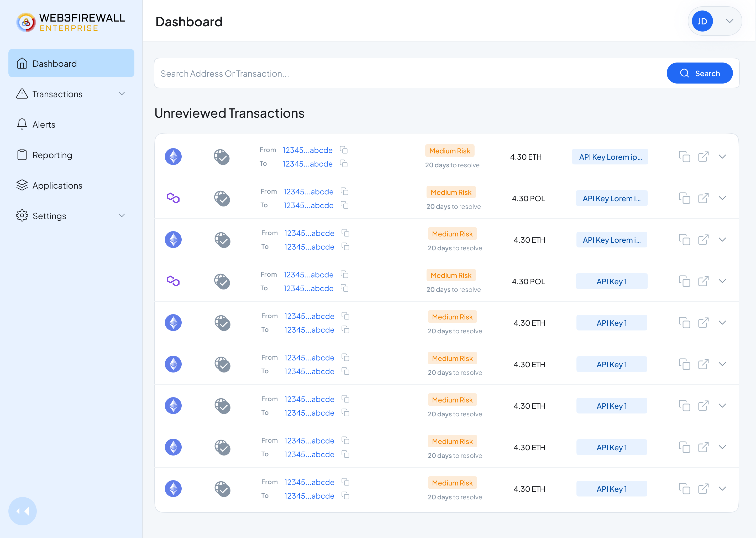Click the verified check icon in the POL API Key 1 row

pos(222,281)
